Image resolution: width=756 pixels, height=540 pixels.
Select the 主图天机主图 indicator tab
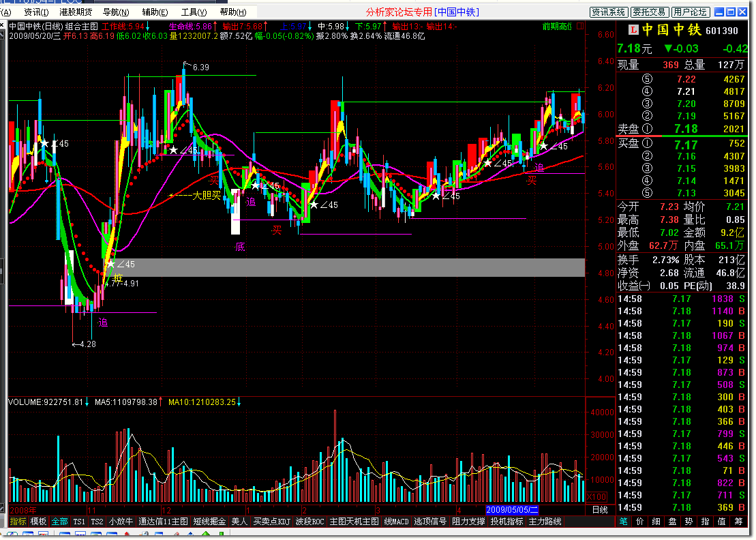[x=354, y=522]
